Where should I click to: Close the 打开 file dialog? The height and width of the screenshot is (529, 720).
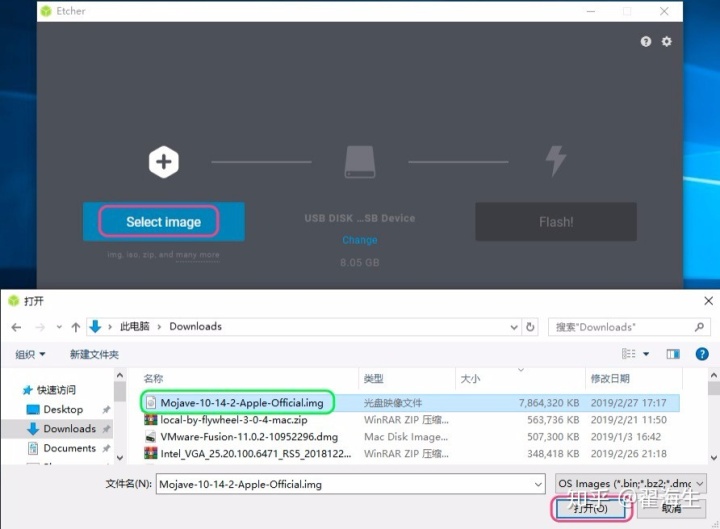coord(708,301)
